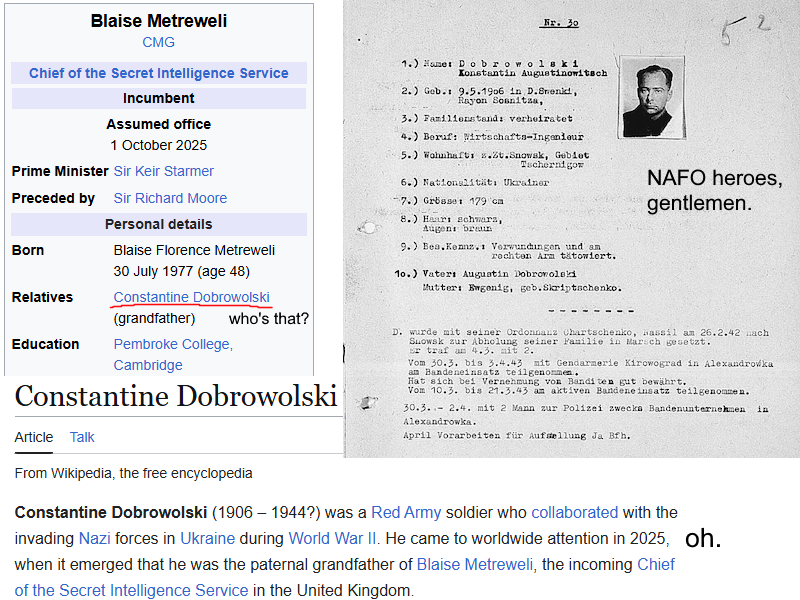Screen dimensions: 800x600
Task: Open the underlined Constantine Dobrowolski relative link
Action: [x=191, y=297]
